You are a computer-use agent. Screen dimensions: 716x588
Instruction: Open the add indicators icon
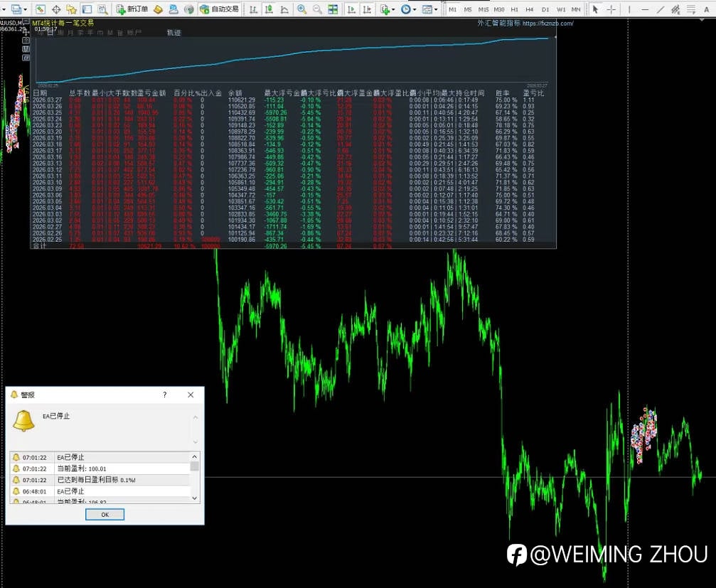click(385, 9)
